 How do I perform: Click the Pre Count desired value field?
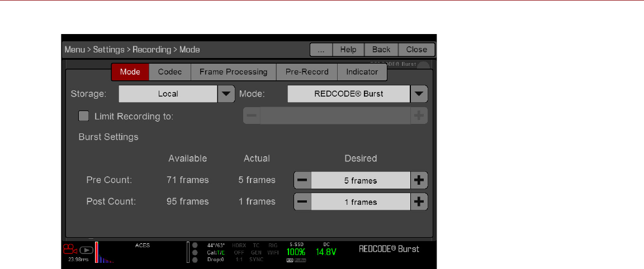(x=361, y=180)
